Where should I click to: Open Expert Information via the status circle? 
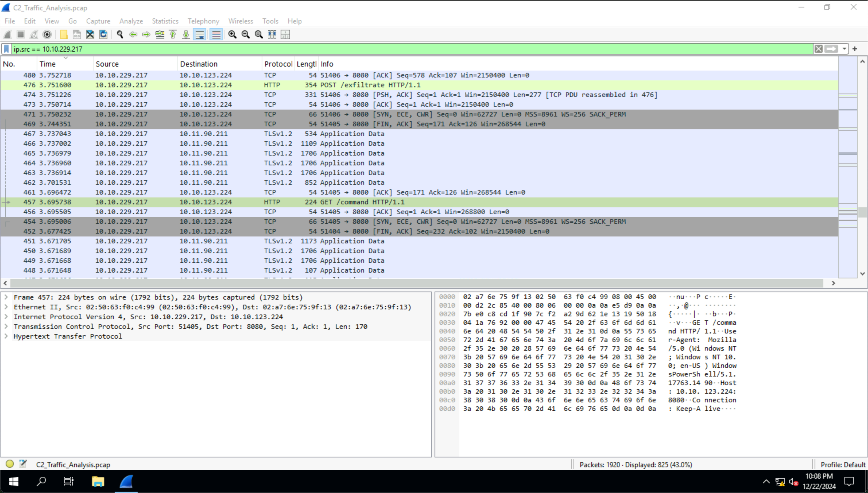pyautogui.click(x=9, y=464)
